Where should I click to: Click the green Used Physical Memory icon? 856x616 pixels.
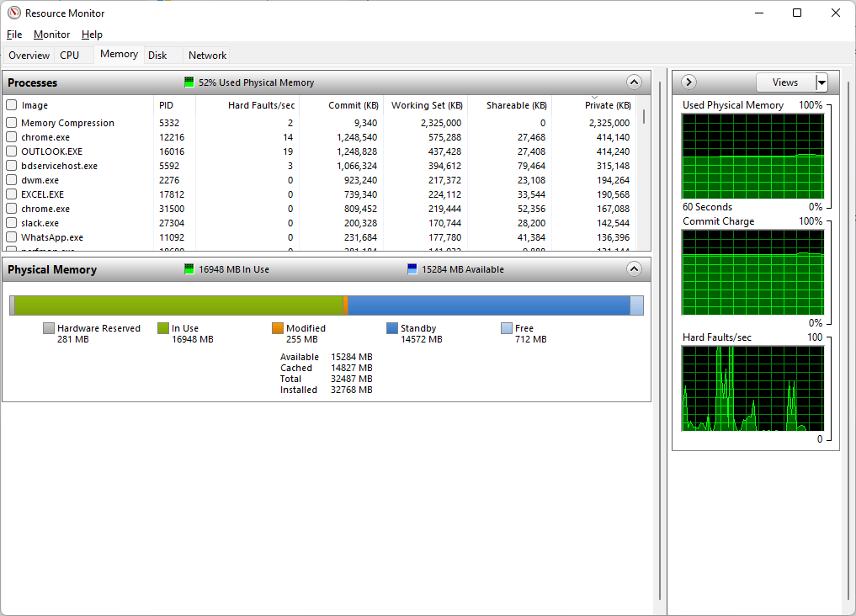[x=189, y=82]
